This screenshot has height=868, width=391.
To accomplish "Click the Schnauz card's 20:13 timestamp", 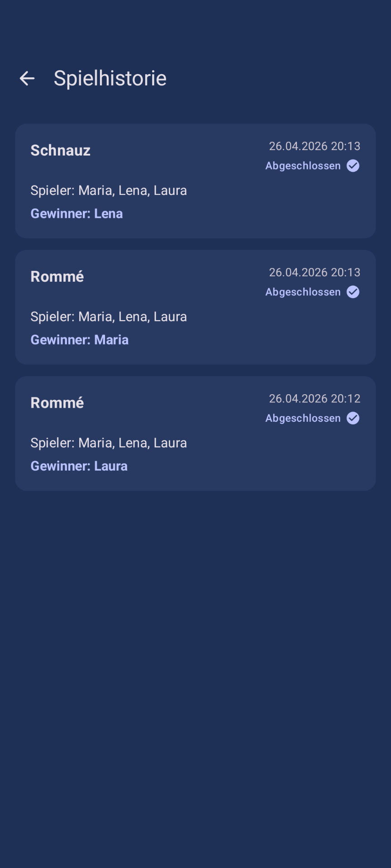I will click(315, 146).
